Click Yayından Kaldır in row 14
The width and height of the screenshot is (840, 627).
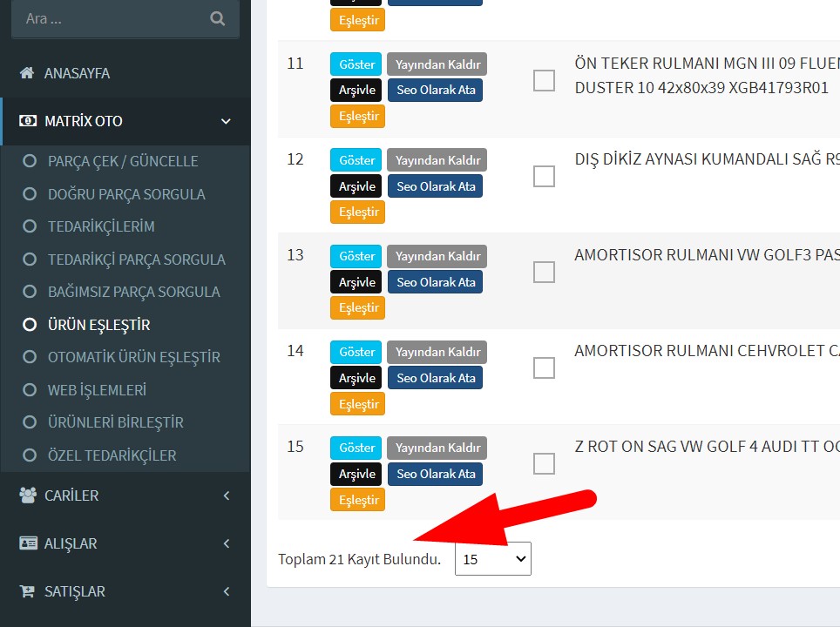[437, 352]
